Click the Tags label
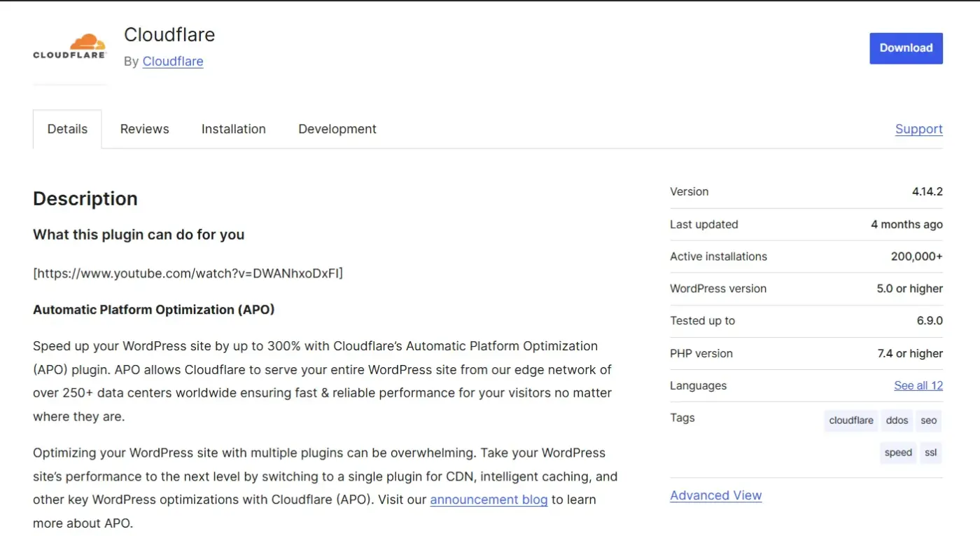 tap(682, 418)
